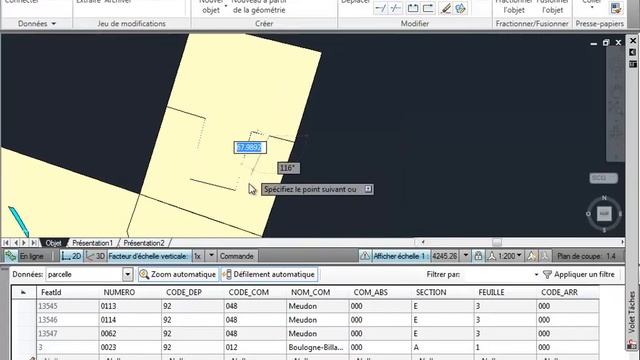Click the warning triangle icon in status bar

[365, 256]
